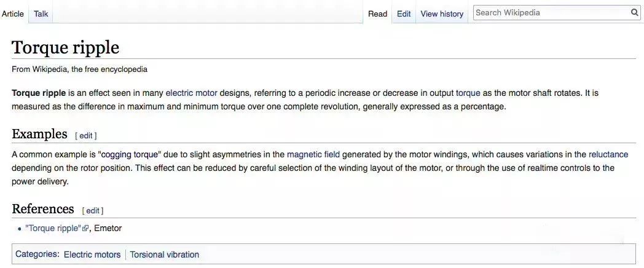Go to Electric motors category
Viewport: 644px width, 268px height.
pyautogui.click(x=92, y=254)
